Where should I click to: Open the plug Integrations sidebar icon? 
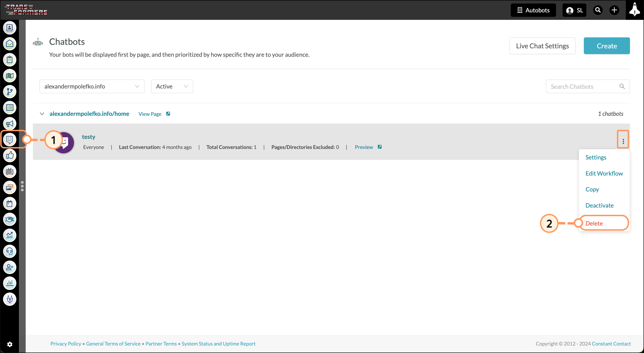10,299
